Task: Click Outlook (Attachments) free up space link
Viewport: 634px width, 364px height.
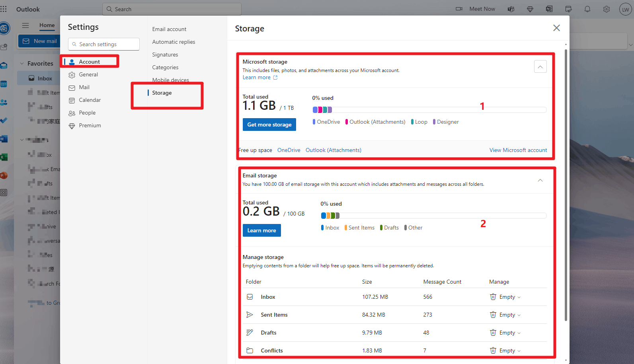Action: 334,150
